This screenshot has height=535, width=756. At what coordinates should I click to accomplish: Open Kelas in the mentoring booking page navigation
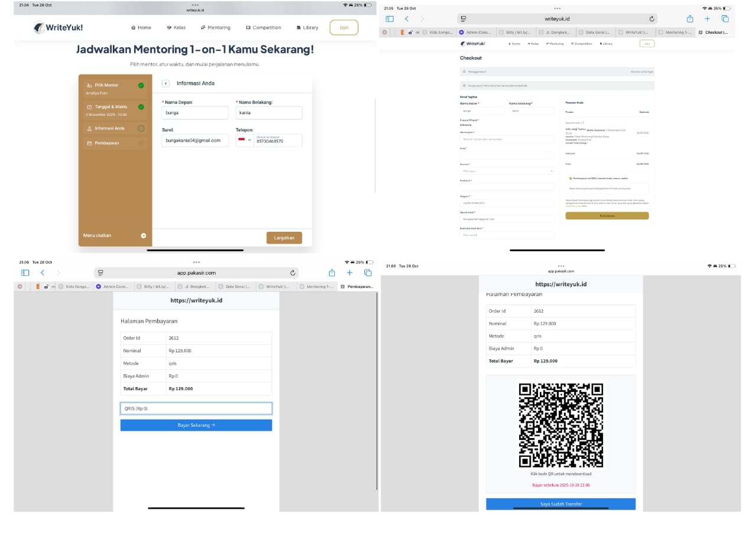point(176,28)
